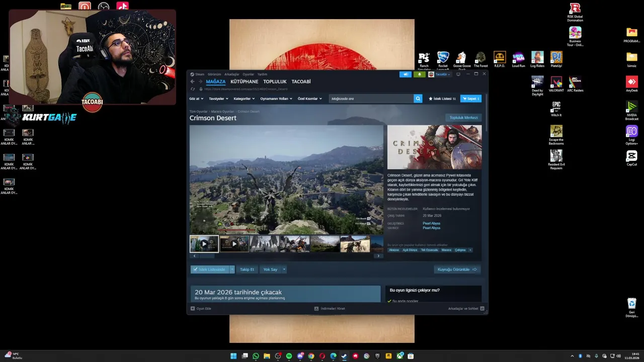Open Arkadaşlar menu in Steam
Image resolution: width=644 pixels, height=362 pixels.
click(x=232, y=74)
